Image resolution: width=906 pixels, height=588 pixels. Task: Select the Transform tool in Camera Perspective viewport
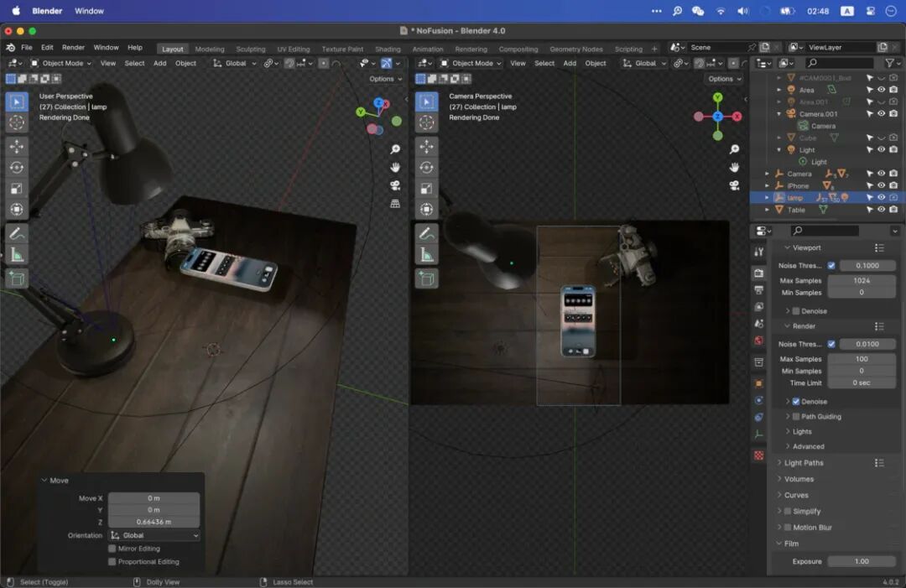pos(426,209)
